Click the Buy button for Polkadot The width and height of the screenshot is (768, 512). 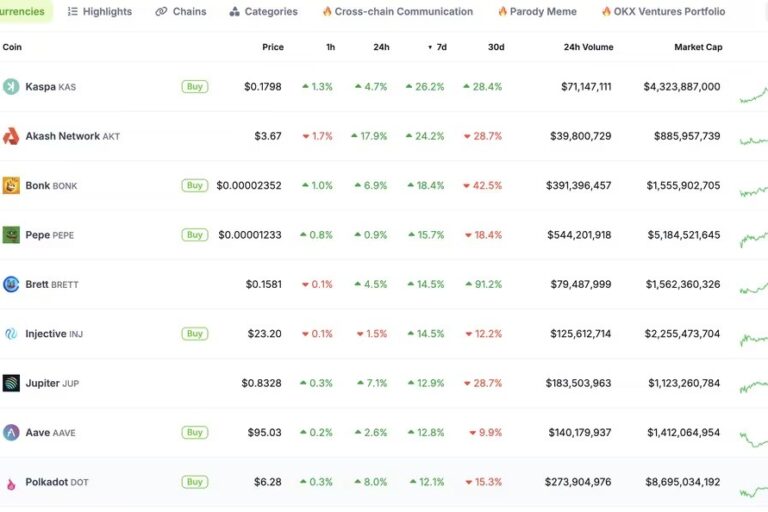[194, 482]
